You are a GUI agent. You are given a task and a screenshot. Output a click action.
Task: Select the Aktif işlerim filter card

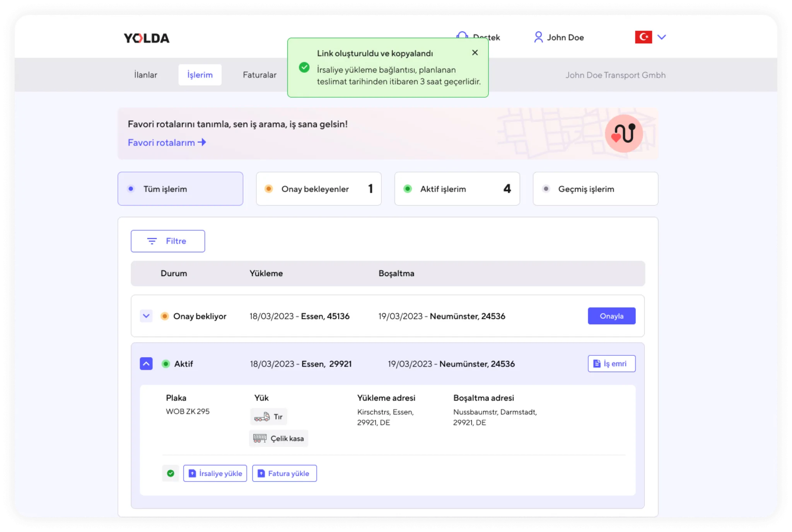click(x=457, y=189)
